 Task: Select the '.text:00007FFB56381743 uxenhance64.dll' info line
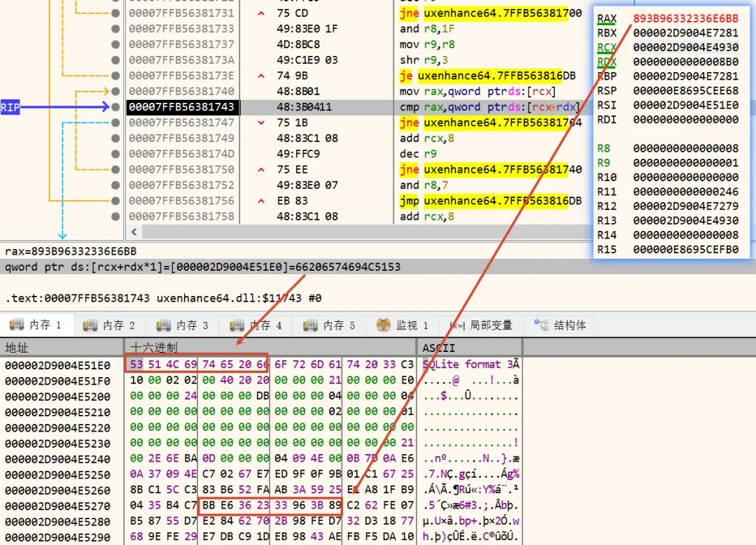[163, 298]
